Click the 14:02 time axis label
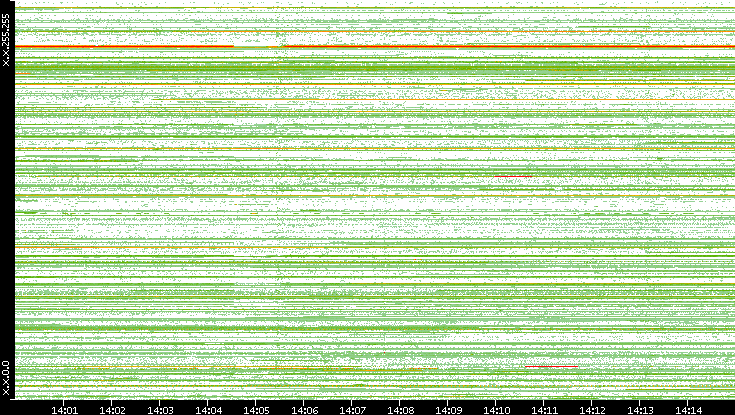 [x=112, y=410]
